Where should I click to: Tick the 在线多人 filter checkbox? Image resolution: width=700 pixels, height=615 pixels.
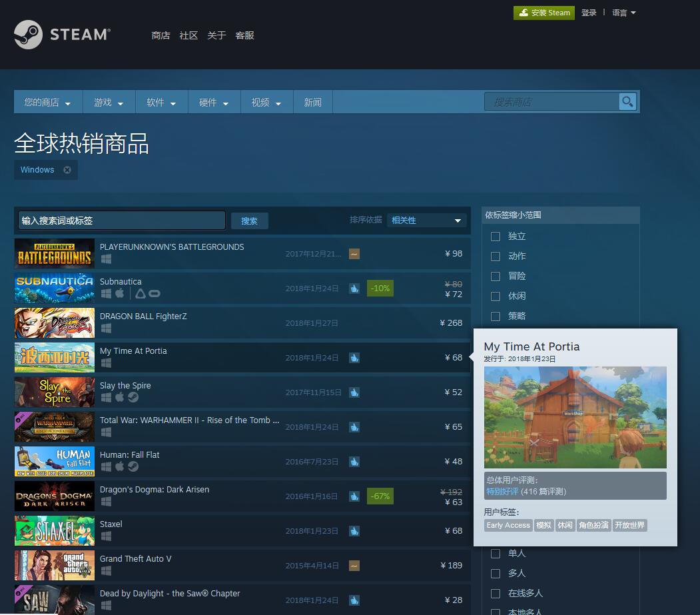[496, 594]
